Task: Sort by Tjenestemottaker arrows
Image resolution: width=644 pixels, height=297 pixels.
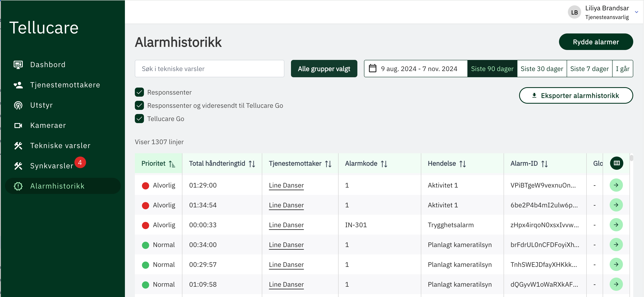Action: point(328,164)
